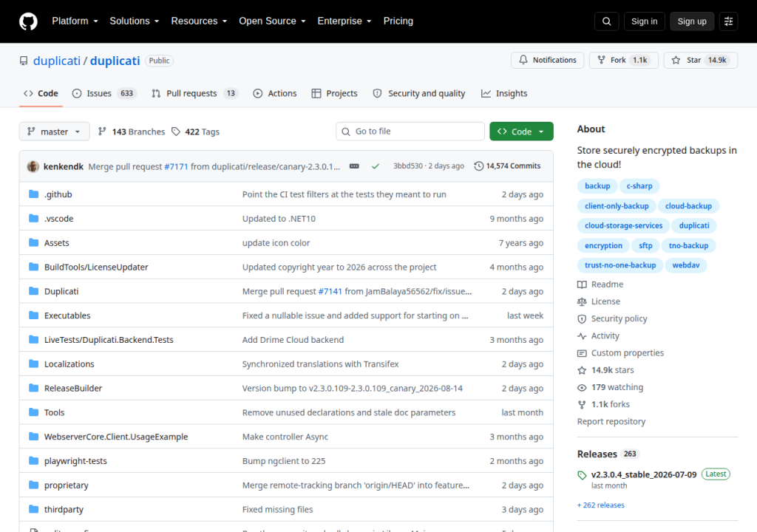Select the cloud-backup topic tag

click(688, 206)
